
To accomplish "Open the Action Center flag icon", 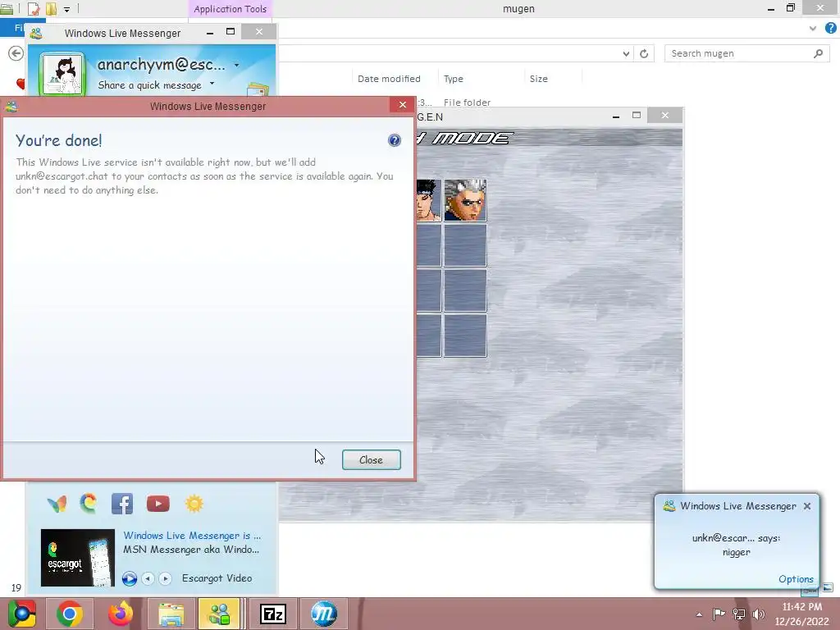I will (719, 614).
